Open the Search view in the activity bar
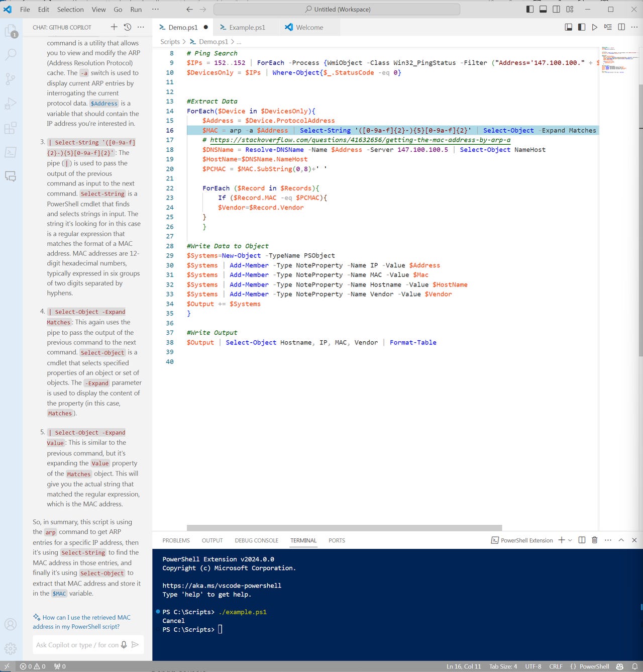 click(x=11, y=54)
